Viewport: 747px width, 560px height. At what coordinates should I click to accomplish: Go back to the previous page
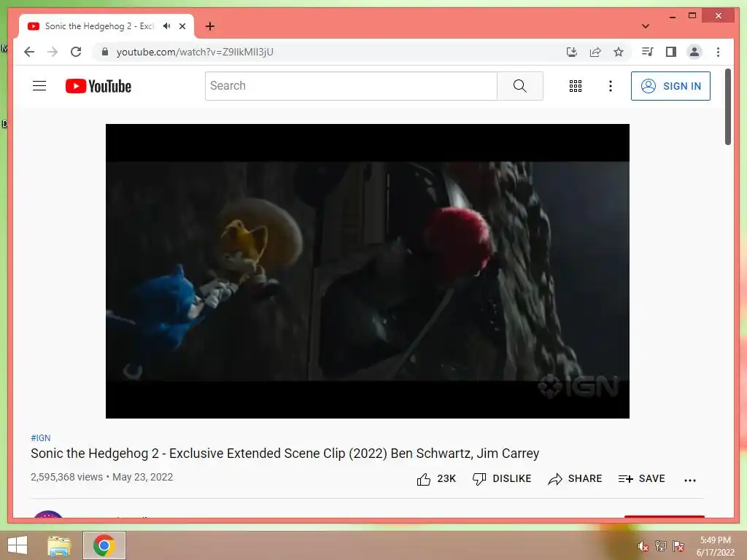[x=29, y=52]
